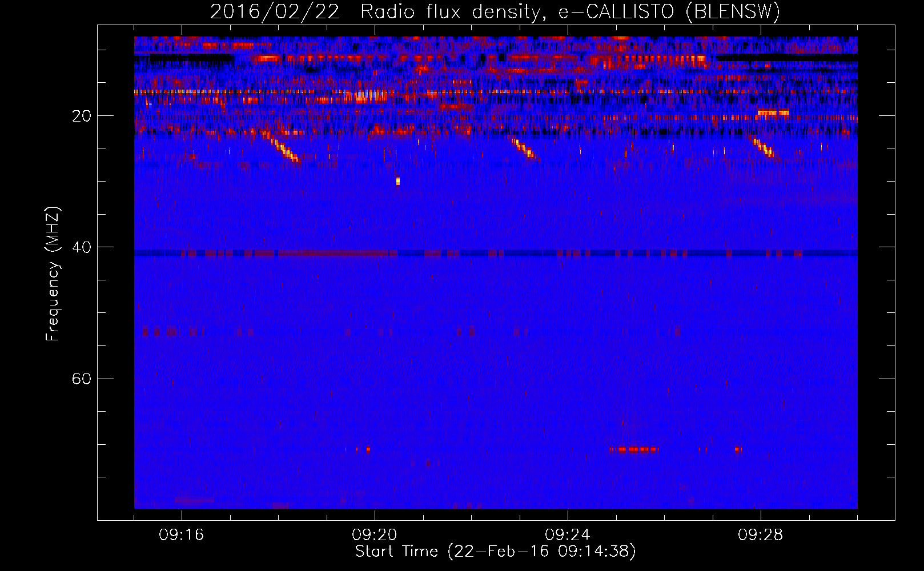Click the 40 frequency axis label
Image resolution: width=924 pixels, height=571 pixels.
pos(82,247)
